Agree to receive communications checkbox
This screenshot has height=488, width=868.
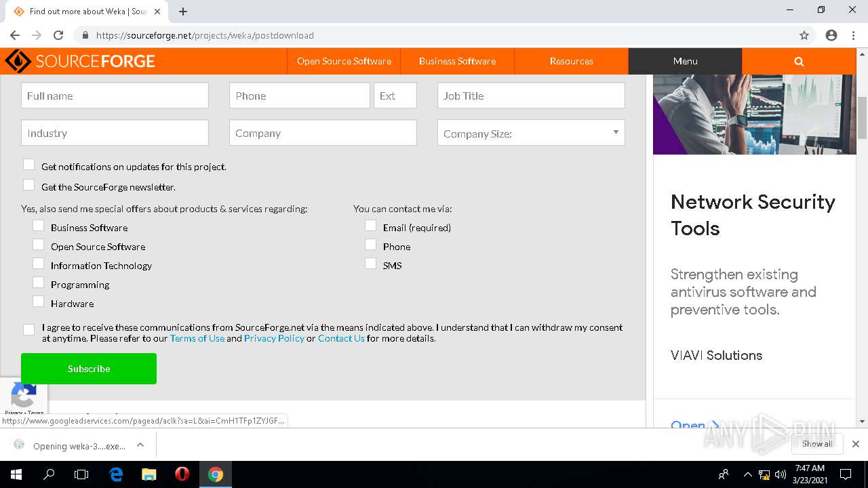[28, 330]
